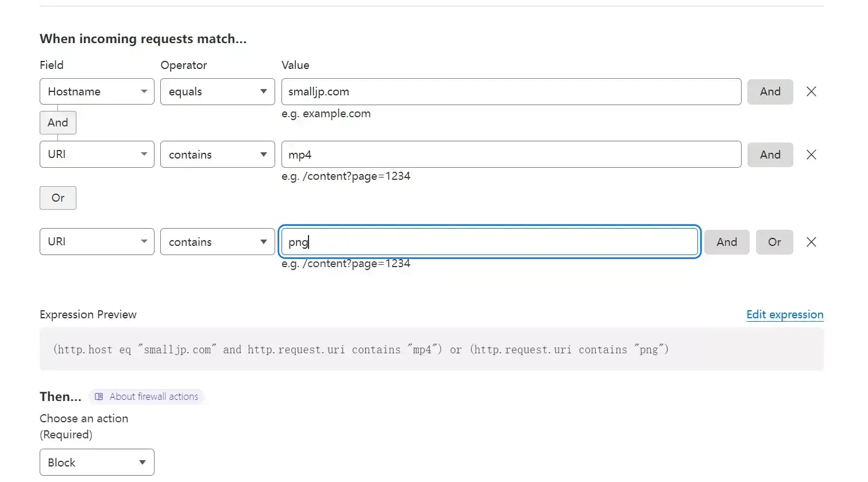The width and height of the screenshot is (868, 482).
Task: Click the And connector below Hostname field
Action: pyautogui.click(x=58, y=122)
